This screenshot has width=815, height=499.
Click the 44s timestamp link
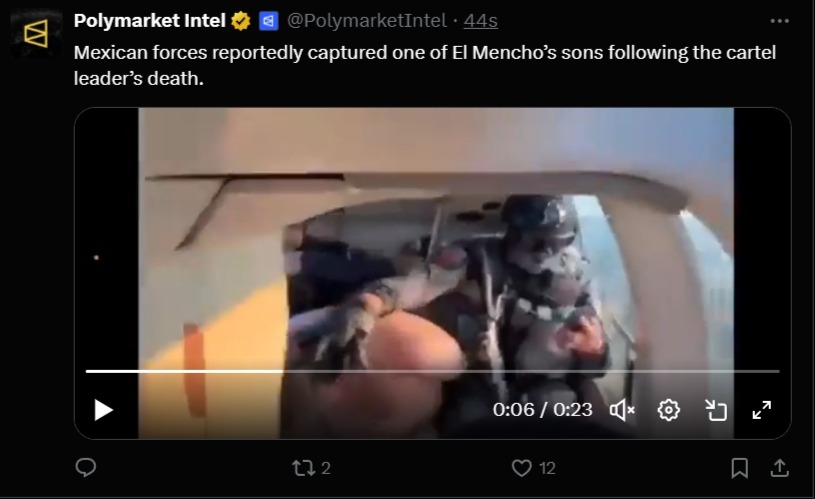pyautogui.click(x=480, y=21)
